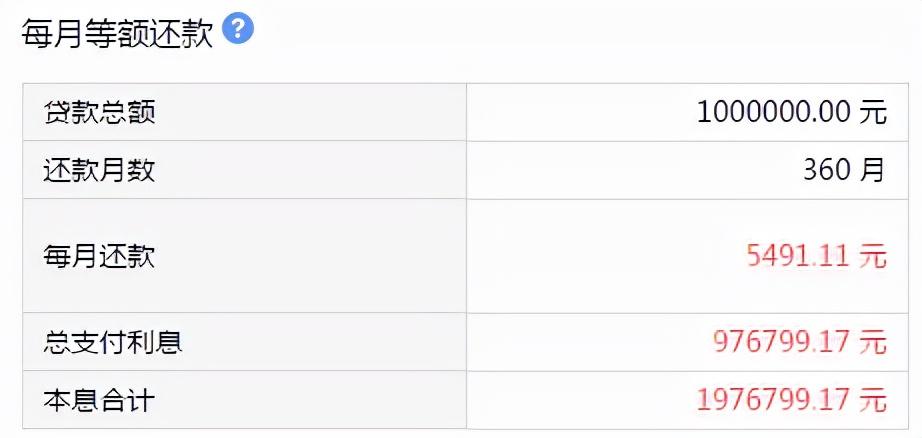
Task: Click the 360 repayment months number
Action: 827,169
